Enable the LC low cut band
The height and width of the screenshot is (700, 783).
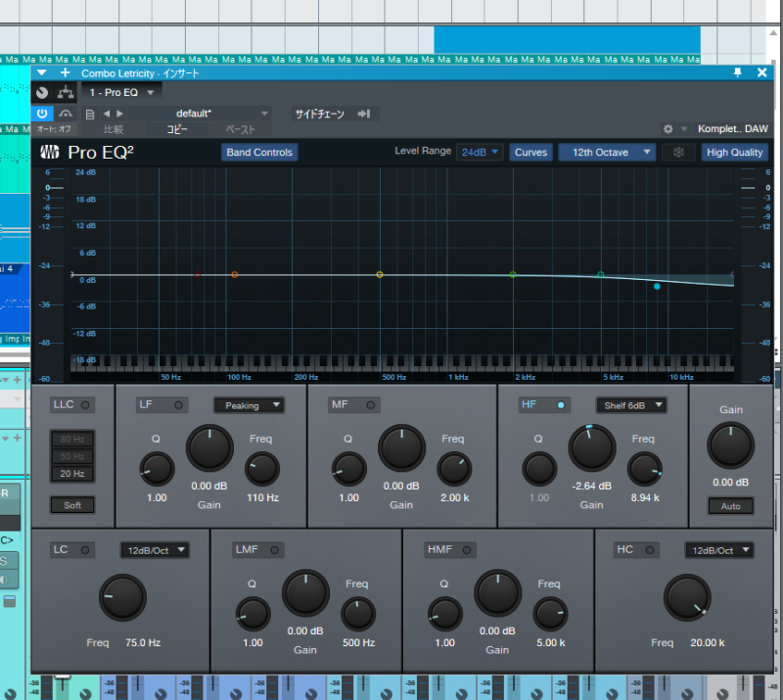click(x=85, y=549)
